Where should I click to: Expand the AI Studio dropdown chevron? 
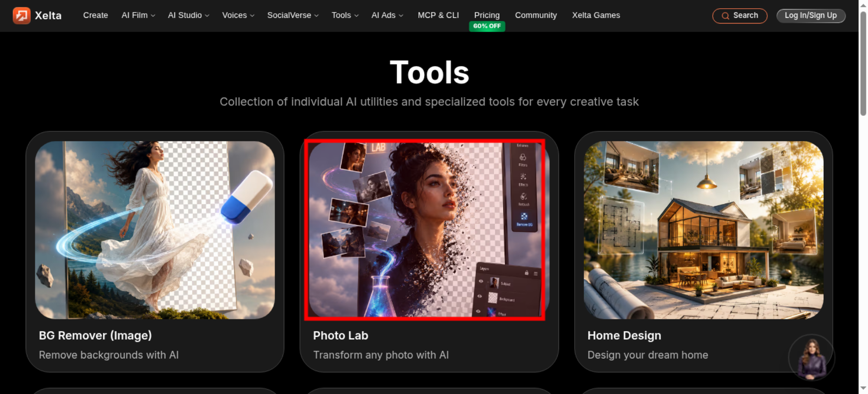click(207, 16)
